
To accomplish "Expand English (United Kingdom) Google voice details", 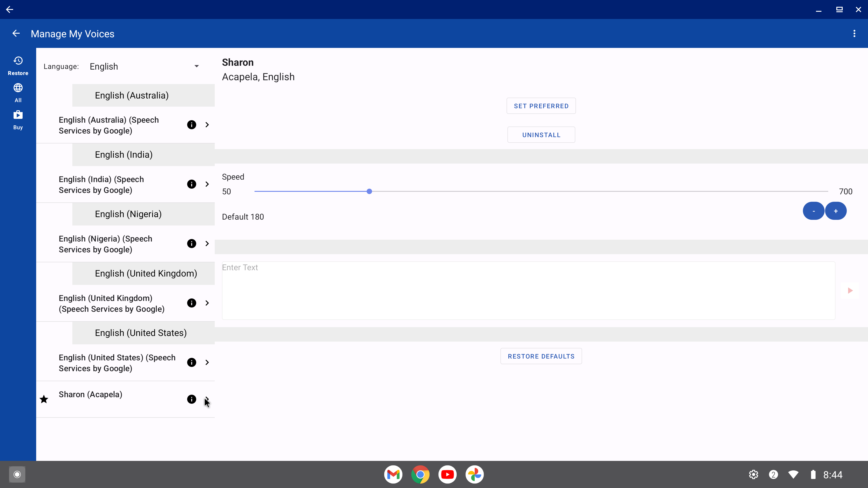I will [x=207, y=303].
